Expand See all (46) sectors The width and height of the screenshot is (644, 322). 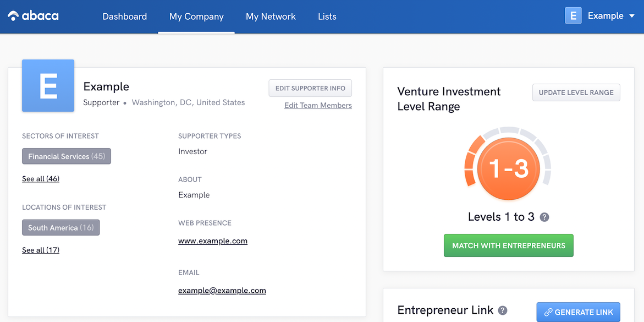click(x=41, y=179)
